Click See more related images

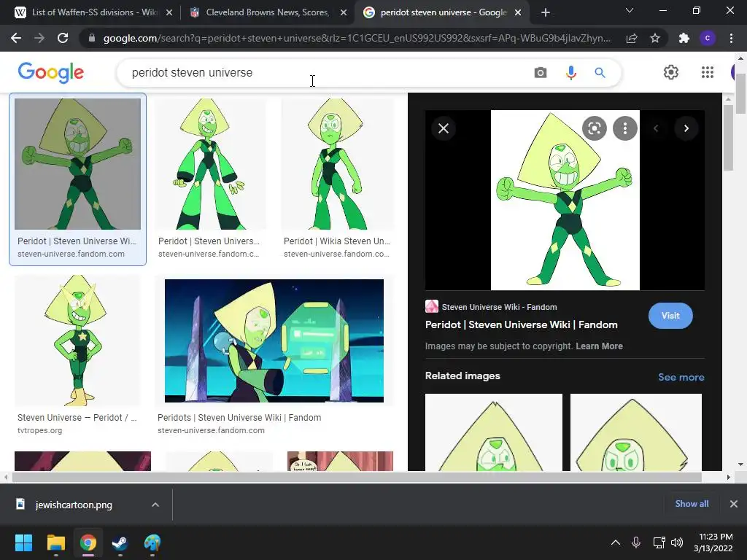pos(681,377)
